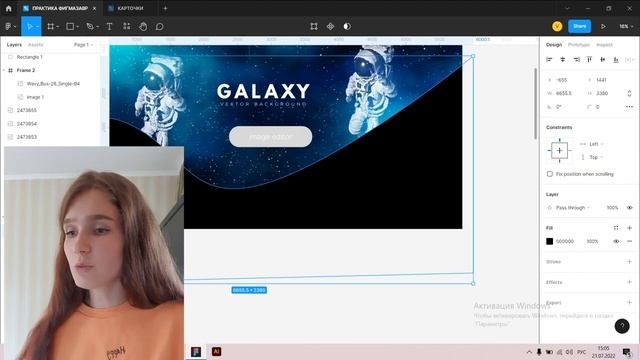The width and height of the screenshot is (640, 360).
Task: Select the Hand tool
Action: (143, 27)
